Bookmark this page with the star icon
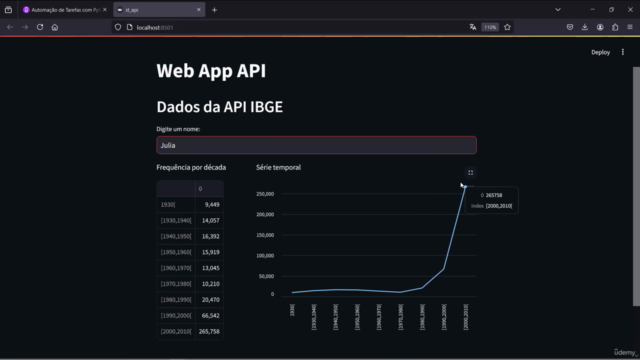This screenshot has width=640, height=360. (x=507, y=27)
